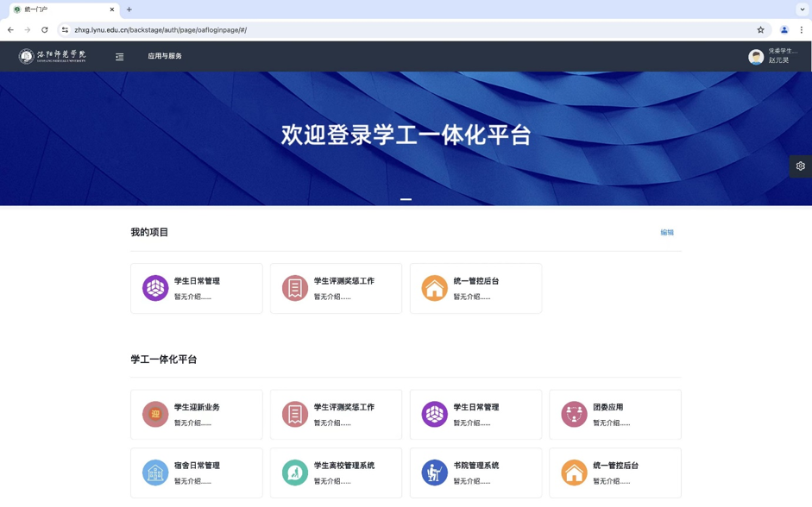
Task: Open the Chrome three-dot menu
Action: [802, 30]
